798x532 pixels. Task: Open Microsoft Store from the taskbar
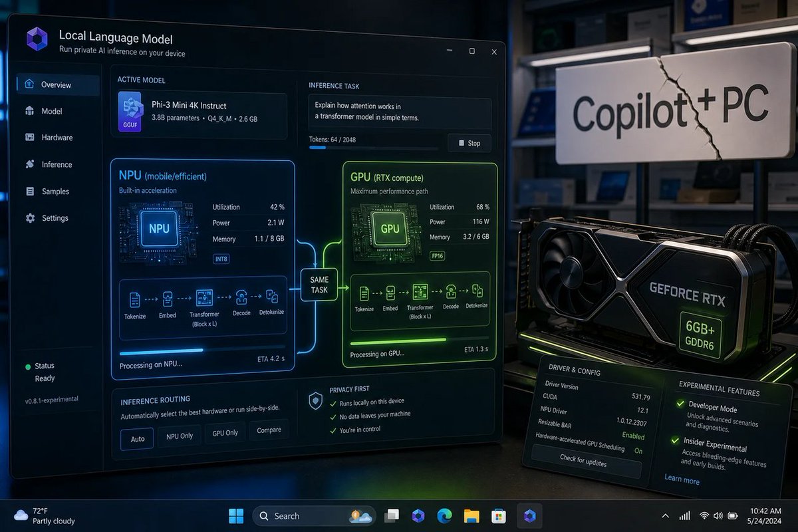point(499,515)
